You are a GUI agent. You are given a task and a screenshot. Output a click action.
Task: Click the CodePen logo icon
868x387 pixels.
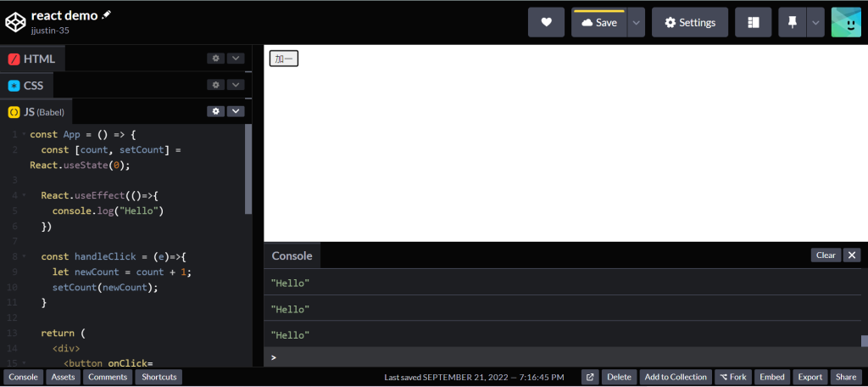[x=15, y=22]
